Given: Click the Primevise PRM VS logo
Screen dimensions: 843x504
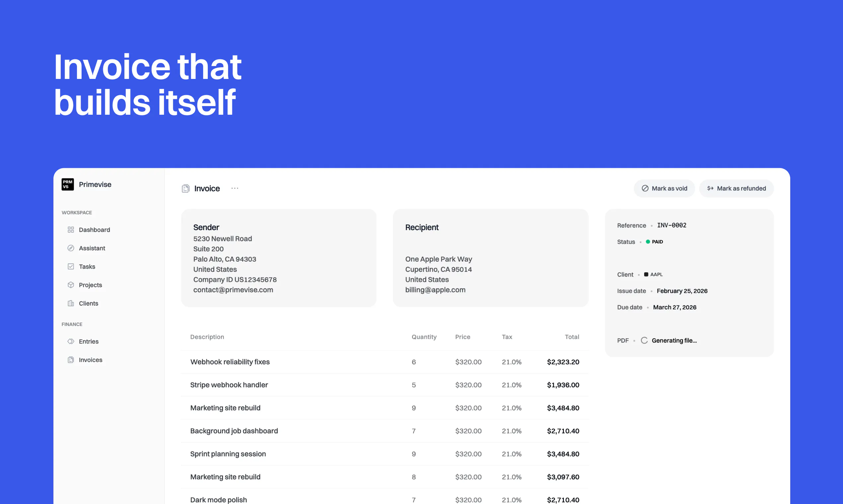Looking at the screenshot, I should click(x=68, y=184).
